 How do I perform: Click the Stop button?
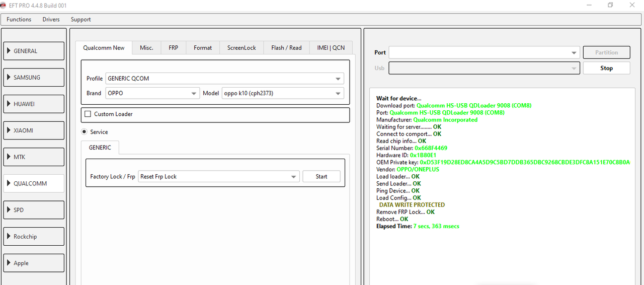click(x=606, y=68)
